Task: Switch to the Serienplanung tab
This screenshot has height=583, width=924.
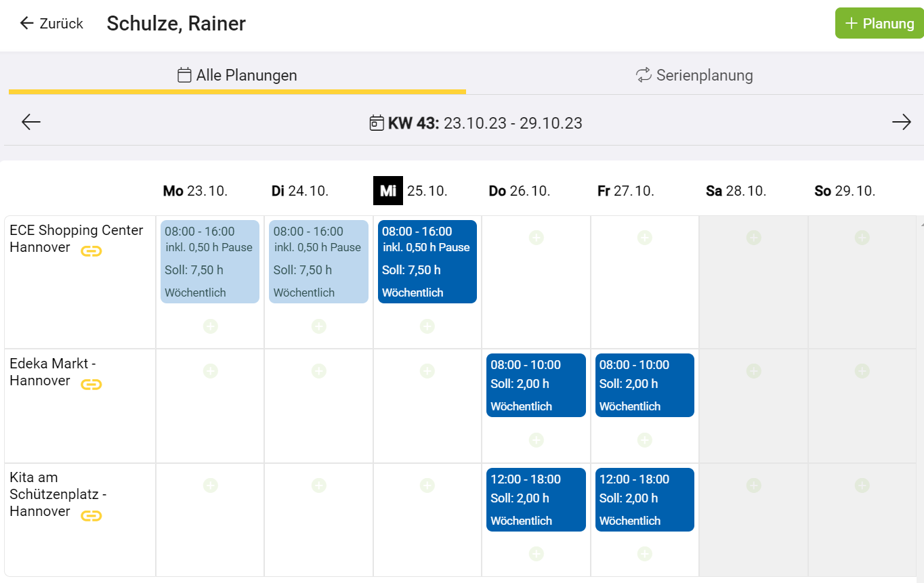Action: tap(694, 75)
